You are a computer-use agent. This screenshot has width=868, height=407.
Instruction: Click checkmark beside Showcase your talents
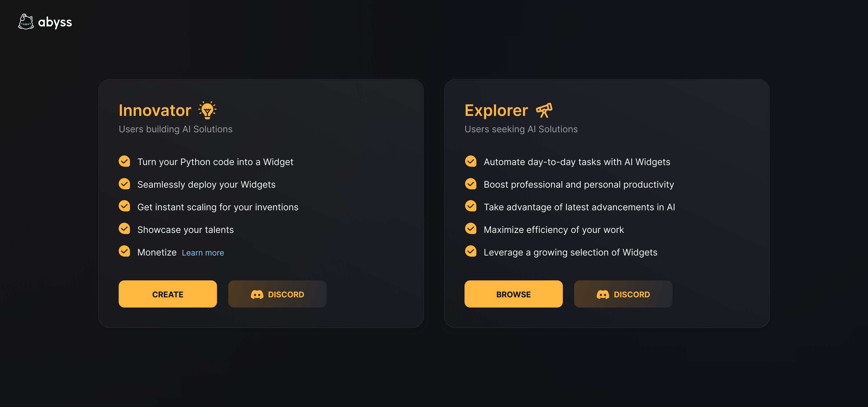[124, 229]
